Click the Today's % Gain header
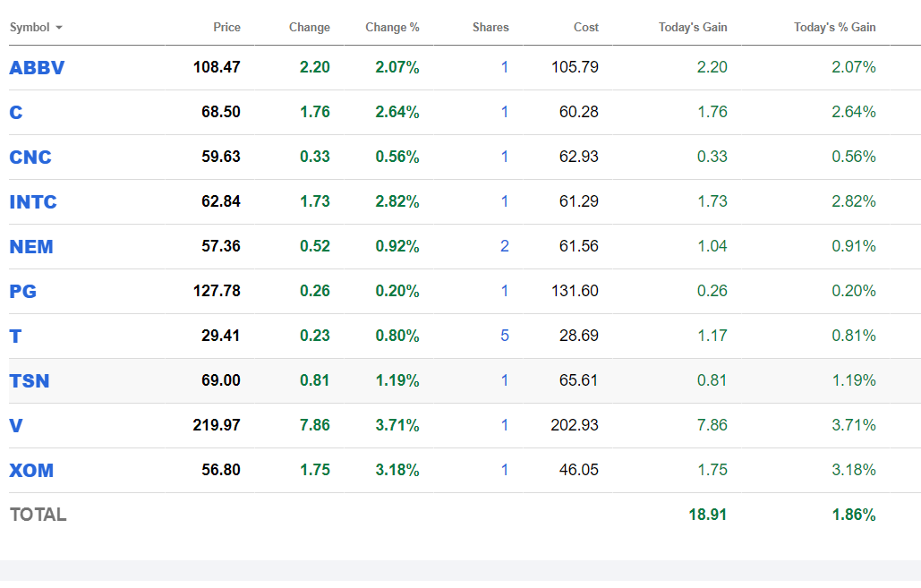The image size is (921, 588). (x=834, y=28)
